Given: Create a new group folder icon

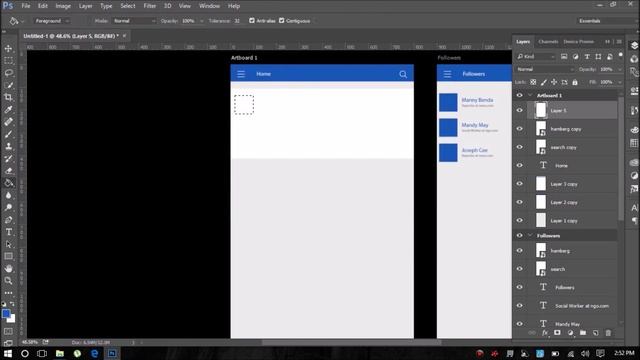Looking at the screenshot, I should tap(583, 333).
